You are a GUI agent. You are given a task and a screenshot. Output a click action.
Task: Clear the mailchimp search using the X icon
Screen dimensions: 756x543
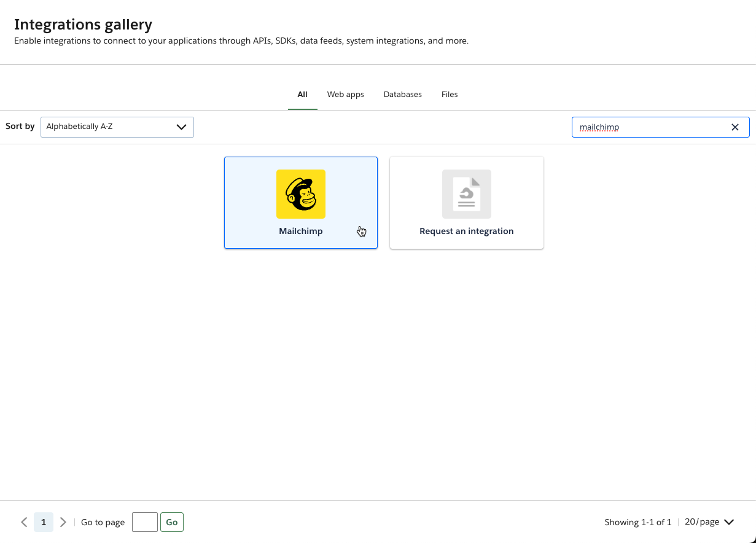point(735,127)
